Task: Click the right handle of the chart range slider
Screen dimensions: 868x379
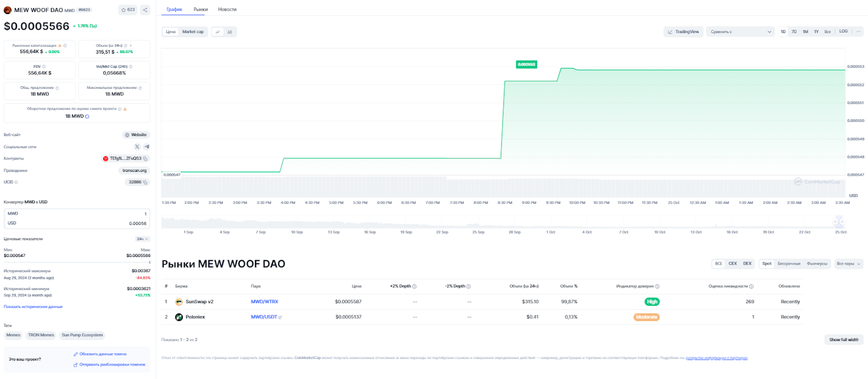Action: [x=842, y=222]
